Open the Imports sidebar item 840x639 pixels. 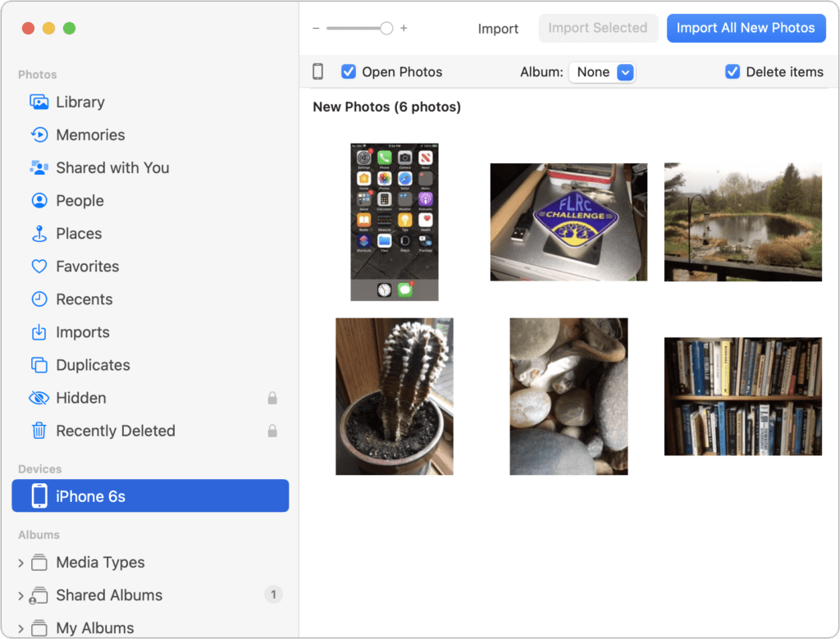tap(82, 332)
